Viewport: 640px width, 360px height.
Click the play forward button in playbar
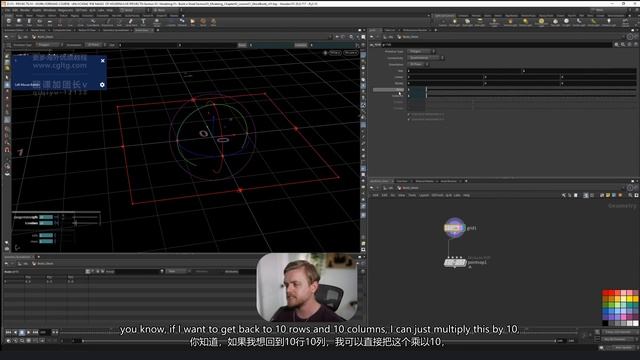[x=28, y=332]
